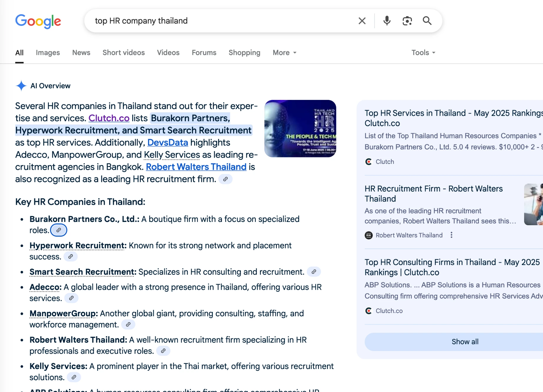Click the magnifier search icon
This screenshot has height=392, width=543.
point(427,21)
